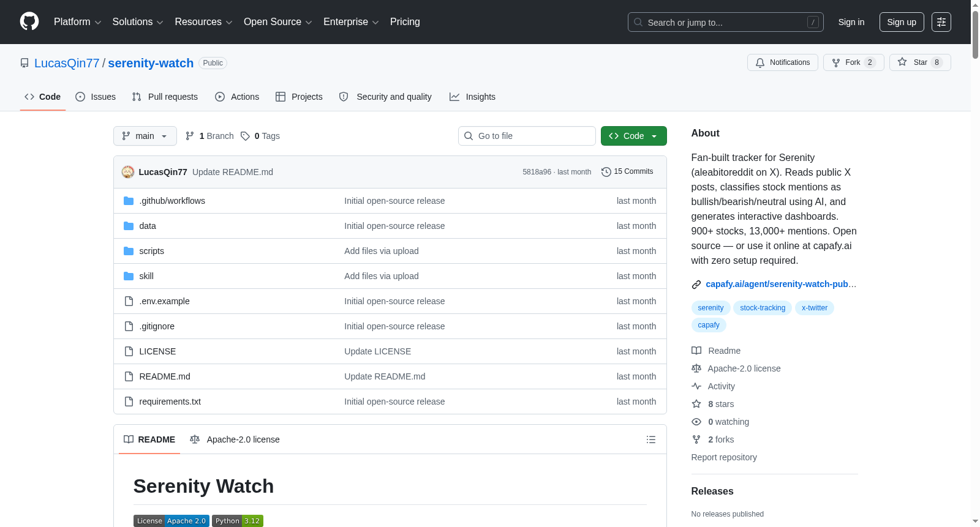The height and width of the screenshot is (527, 980).
Task: Open the capafy.ai agent website link
Action: (781, 284)
